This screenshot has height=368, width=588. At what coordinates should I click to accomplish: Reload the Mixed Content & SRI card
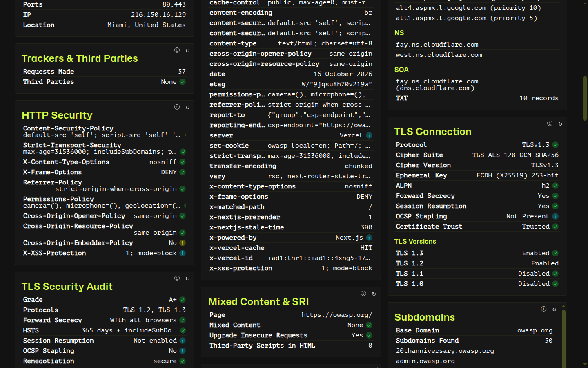click(374, 294)
